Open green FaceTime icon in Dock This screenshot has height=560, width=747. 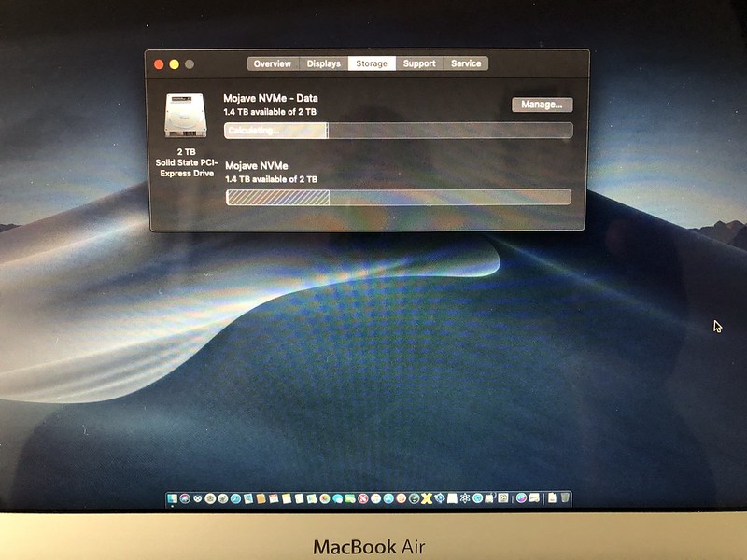pos(350,498)
